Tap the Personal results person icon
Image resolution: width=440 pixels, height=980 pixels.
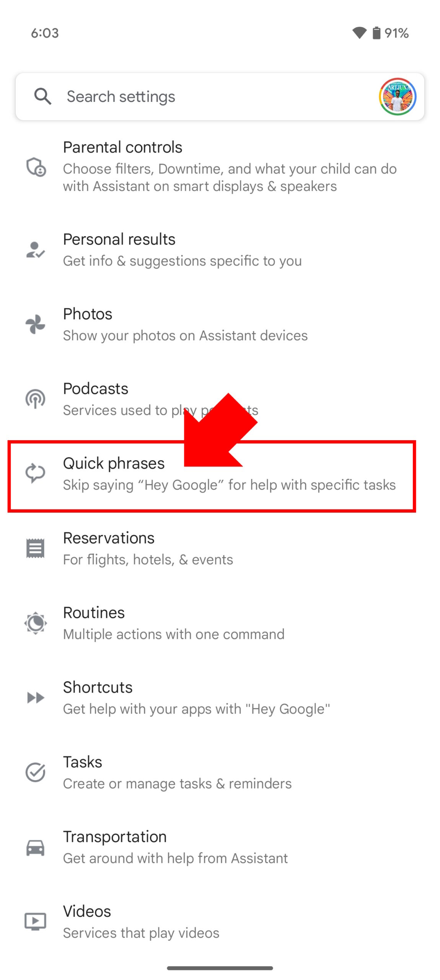(x=36, y=250)
